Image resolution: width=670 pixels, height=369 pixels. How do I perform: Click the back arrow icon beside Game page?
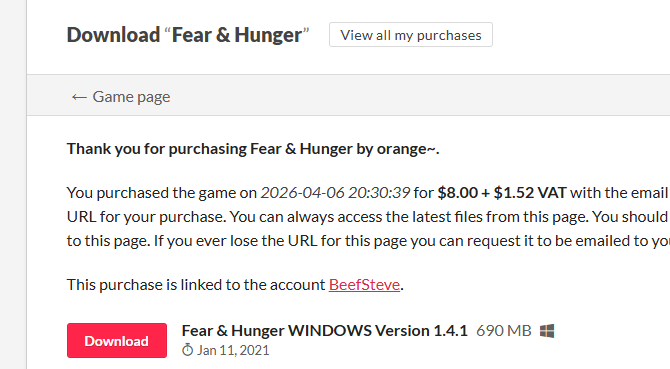(x=79, y=97)
